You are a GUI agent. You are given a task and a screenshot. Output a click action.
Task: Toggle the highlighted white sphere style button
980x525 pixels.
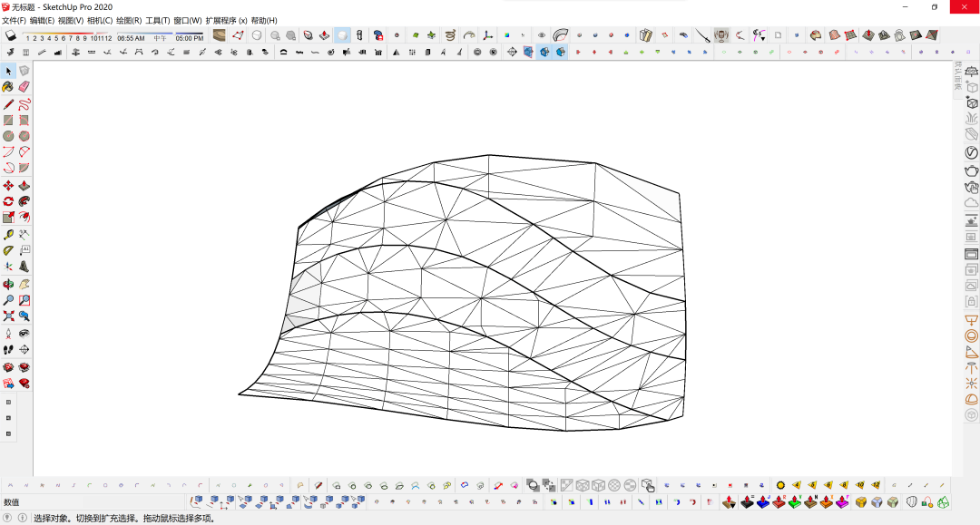(x=341, y=35)
